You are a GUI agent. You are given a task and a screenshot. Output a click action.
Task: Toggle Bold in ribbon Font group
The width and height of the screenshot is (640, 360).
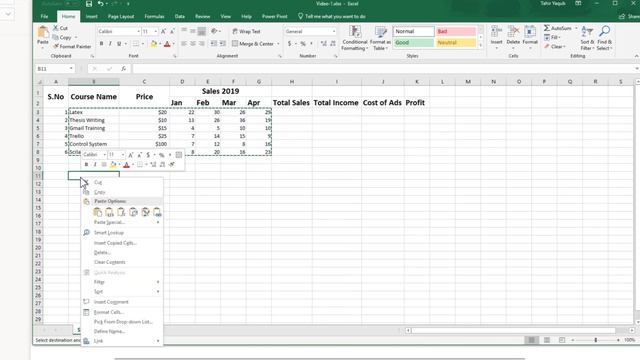click(101, 43)
